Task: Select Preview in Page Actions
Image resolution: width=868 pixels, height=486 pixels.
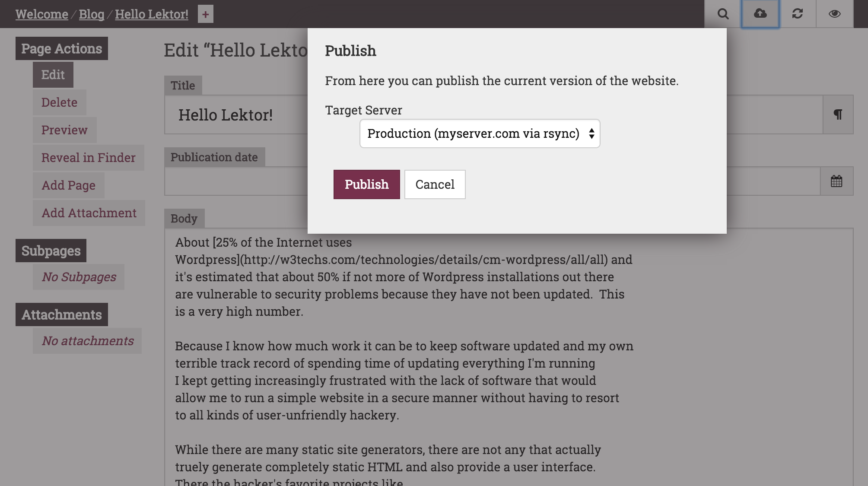Action: tap(65, 130)
